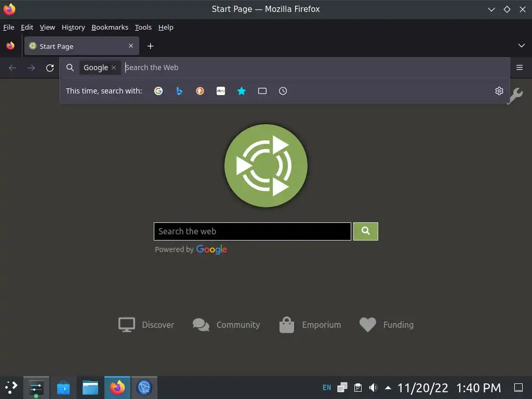This screenshot has width=532, height=399.
Task: Click the wrench customize icon on page
Action: [x=516, y=96]
